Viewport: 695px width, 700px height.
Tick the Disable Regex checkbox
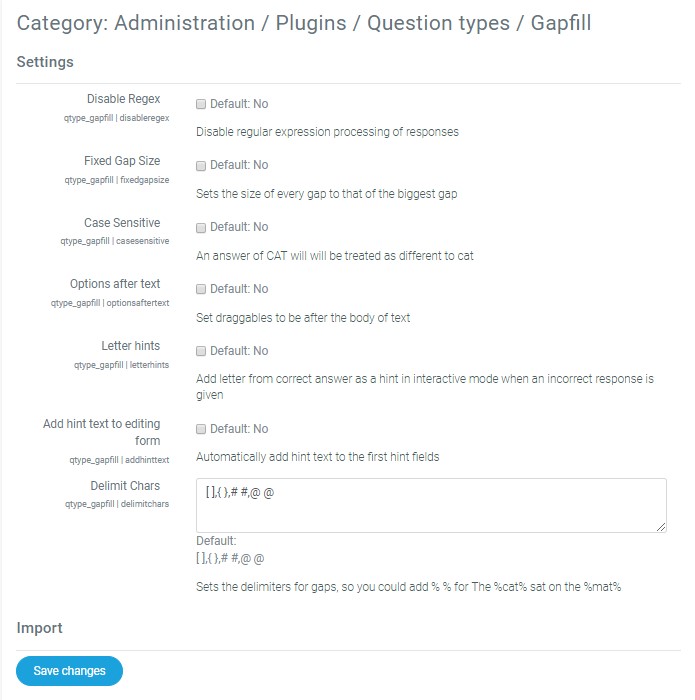point(201,104)
